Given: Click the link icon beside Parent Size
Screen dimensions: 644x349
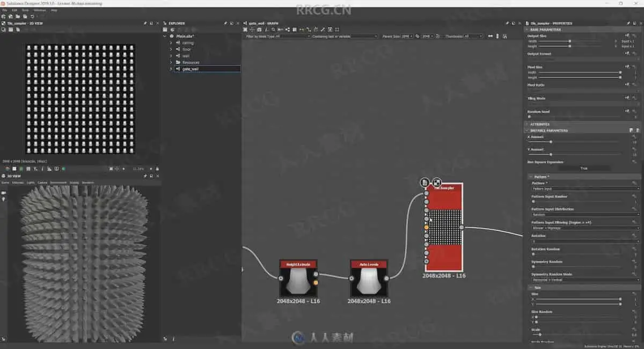Looking at the screenshot, I should [x=418, y=36].
